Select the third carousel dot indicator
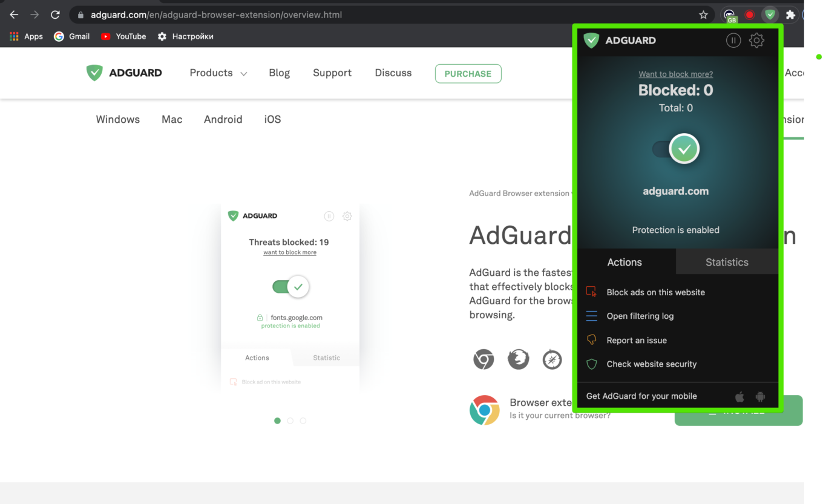The width and height of the screenshot is (823, 504). click(x=303, y=421)
